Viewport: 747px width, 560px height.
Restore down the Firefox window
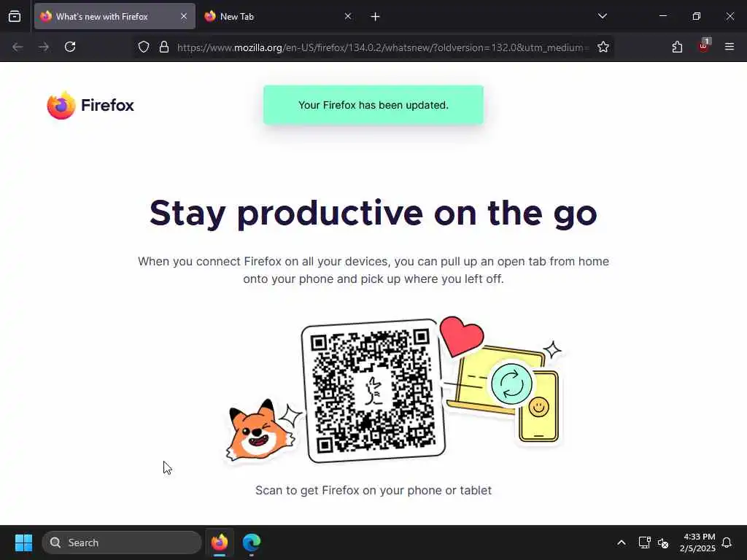click(697, 16)
